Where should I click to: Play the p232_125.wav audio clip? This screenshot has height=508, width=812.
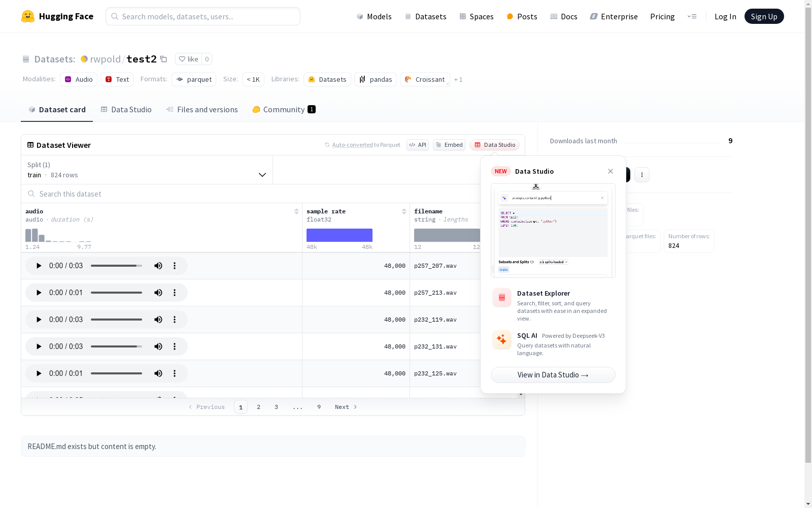click(x=39, y=373)
